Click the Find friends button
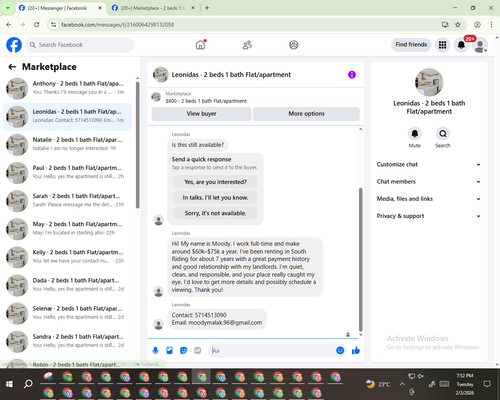Viewport: 500px width, 400px height. click(x=411, y=45)
